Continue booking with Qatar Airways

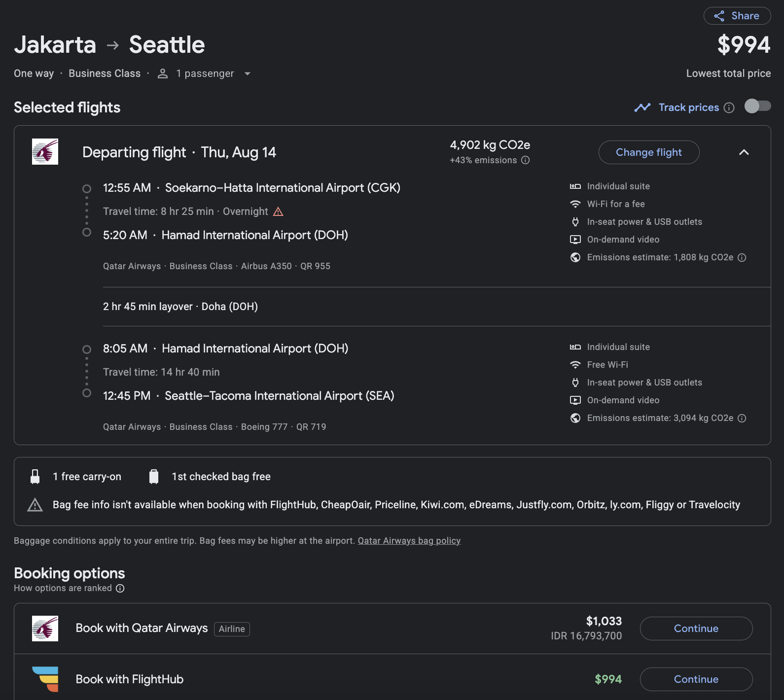(x=696, y=629)
